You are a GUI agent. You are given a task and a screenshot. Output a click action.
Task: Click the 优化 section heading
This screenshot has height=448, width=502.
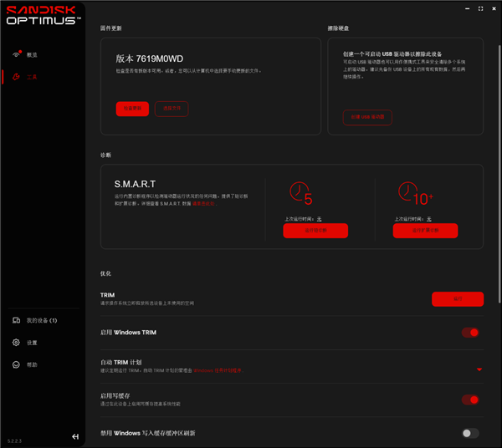click(x=105, y=273)
